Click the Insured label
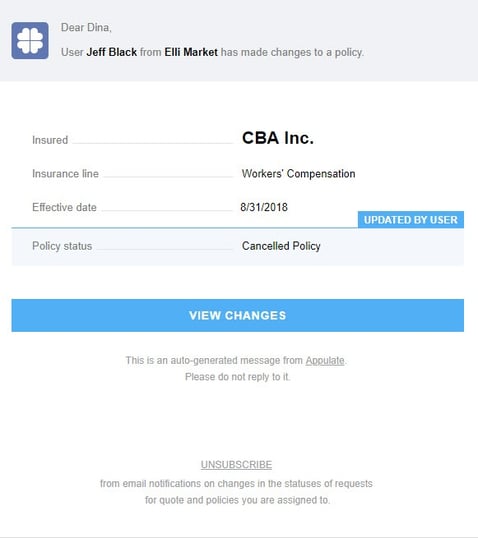The width and height of the screenshot is (478, 538). click(x=50, y=140)
